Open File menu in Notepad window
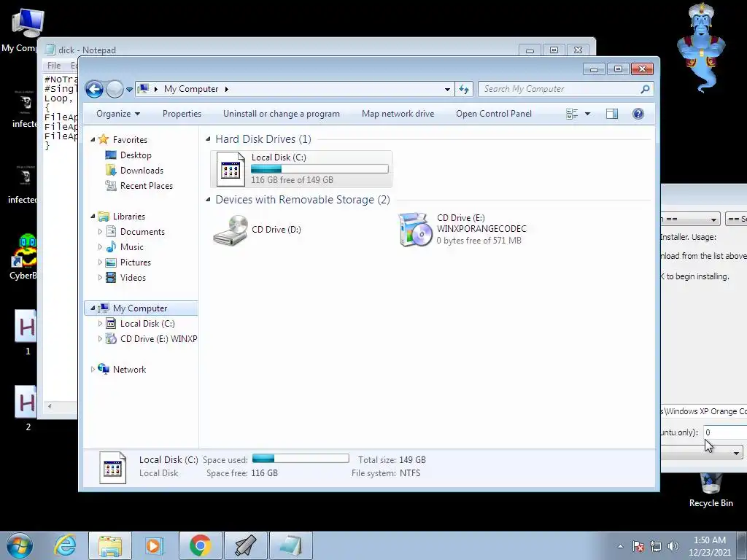Screen dimensions: 747x560 pos(54,65)
